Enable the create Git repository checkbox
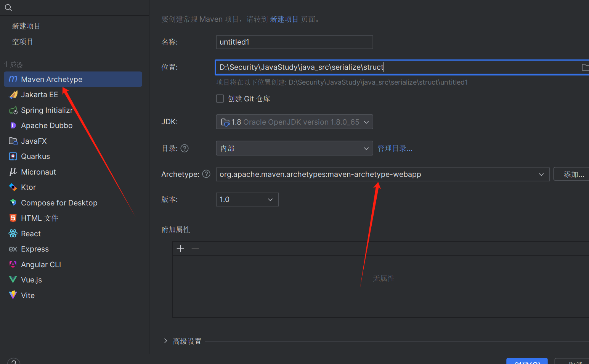Viewport: 589px width, 364px height. (220, 99)
